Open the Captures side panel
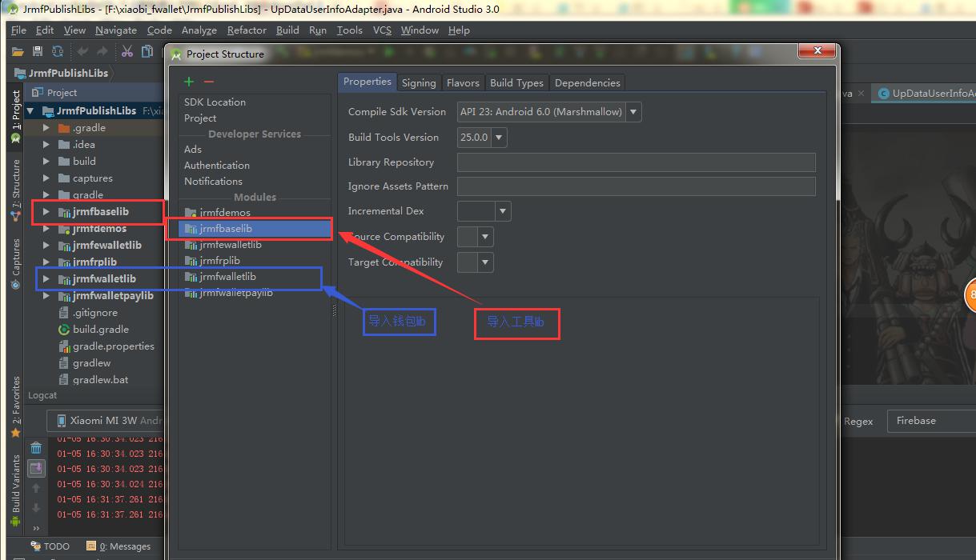The height and width of the screenshot is (560, 976). click(15, 264)
